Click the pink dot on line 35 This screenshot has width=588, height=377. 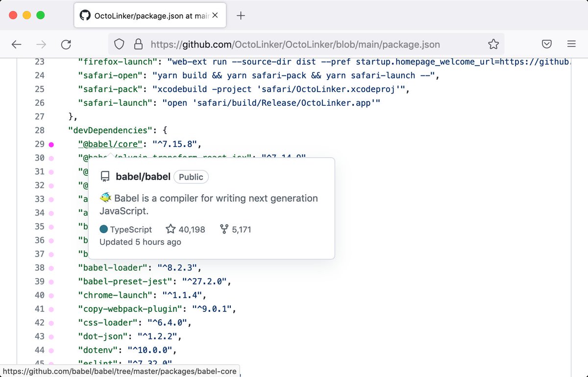(x=51, y=227)
